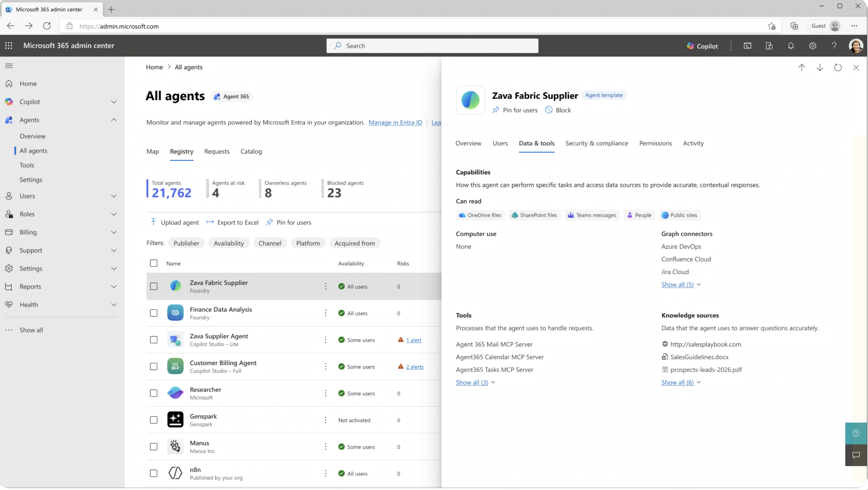Open the Cloud Shell terminal icon

click(747, 46)
